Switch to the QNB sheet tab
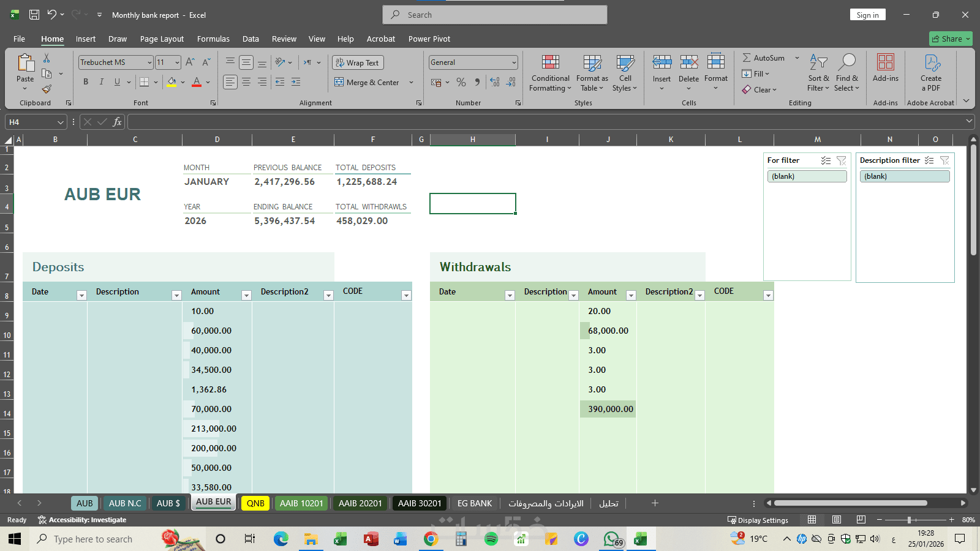The height and width of the screenshot is (551, 980). coord(255,503)
